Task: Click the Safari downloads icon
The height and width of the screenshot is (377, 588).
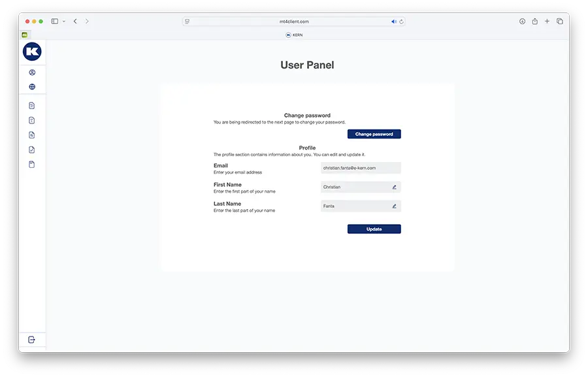Action: (523, 22)
